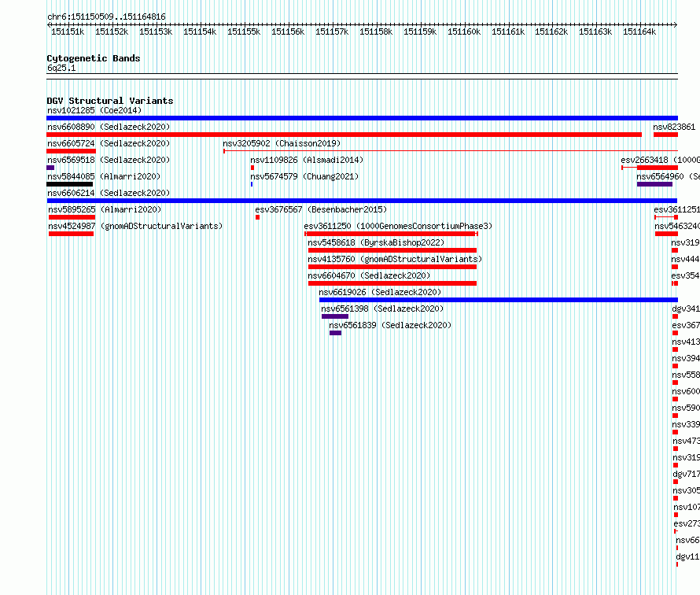
Task: Click the DGV Structural Variants track title
Action: tap(110, 101)
